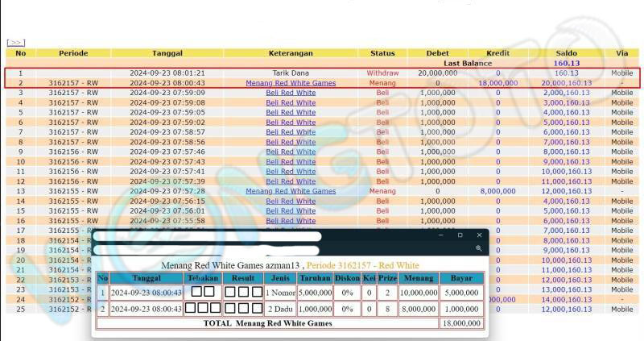Open Menang Red White Games link at 07:57:28
This screenshot has height=341, width=644.
[291, 191]
